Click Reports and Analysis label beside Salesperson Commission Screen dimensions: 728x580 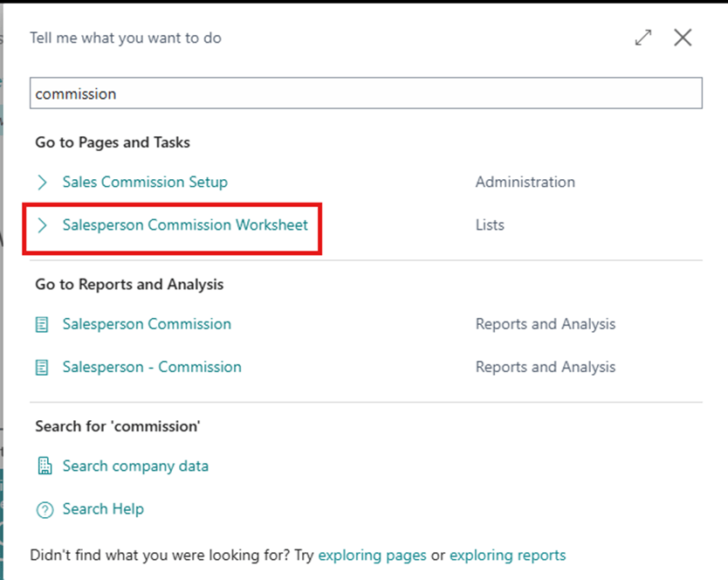pyautogui.click(x=545, y=324)
